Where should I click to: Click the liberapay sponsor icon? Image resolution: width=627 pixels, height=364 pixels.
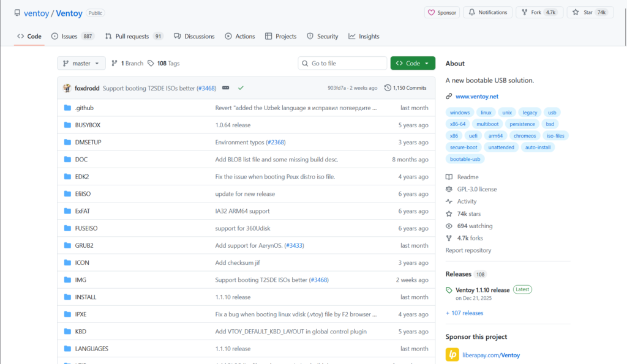(452, 355)
